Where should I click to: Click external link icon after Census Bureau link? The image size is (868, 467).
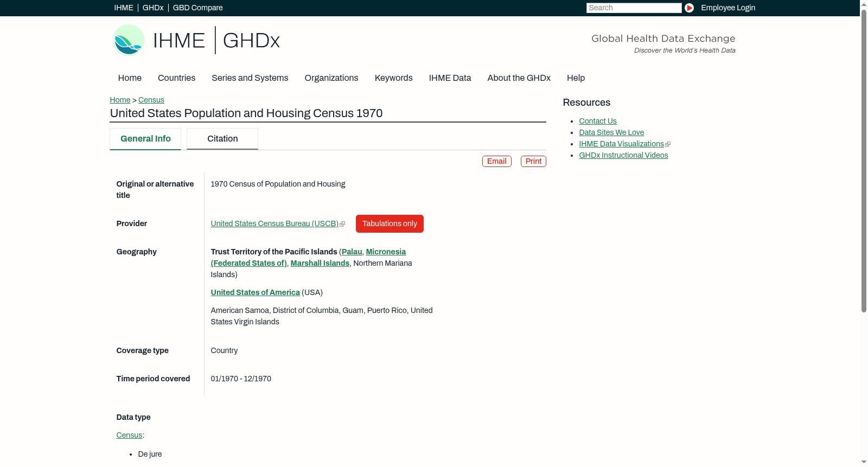tap(342, 224)
